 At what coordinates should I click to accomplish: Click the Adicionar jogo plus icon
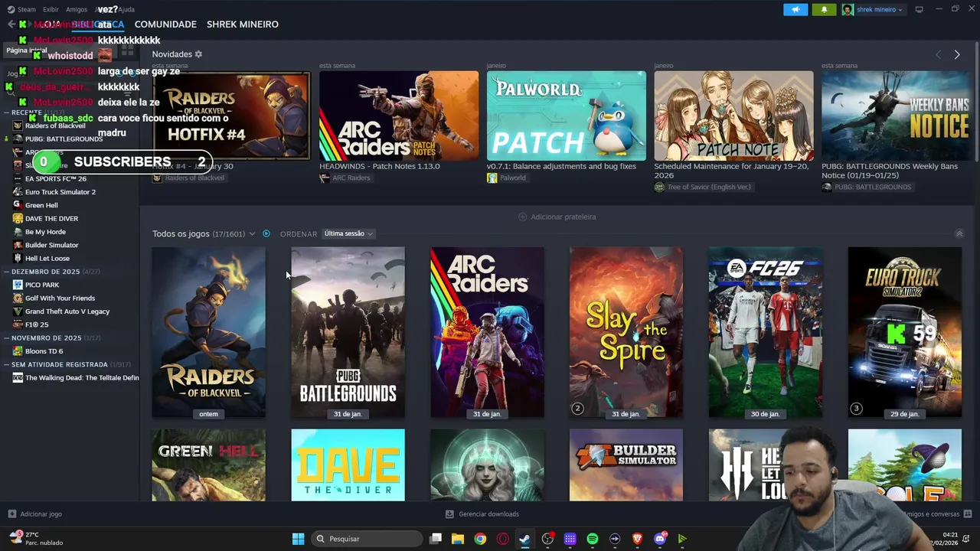[x=11, y=514]
